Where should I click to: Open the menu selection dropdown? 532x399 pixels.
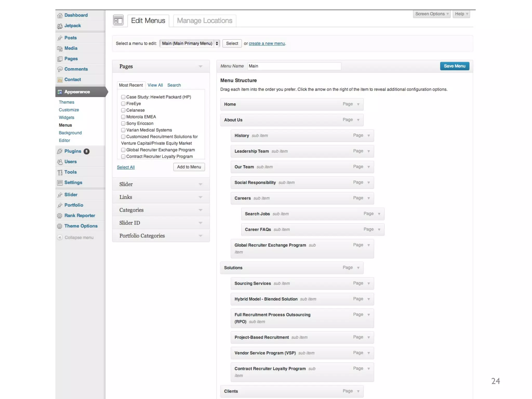click(x=190, y=43)
